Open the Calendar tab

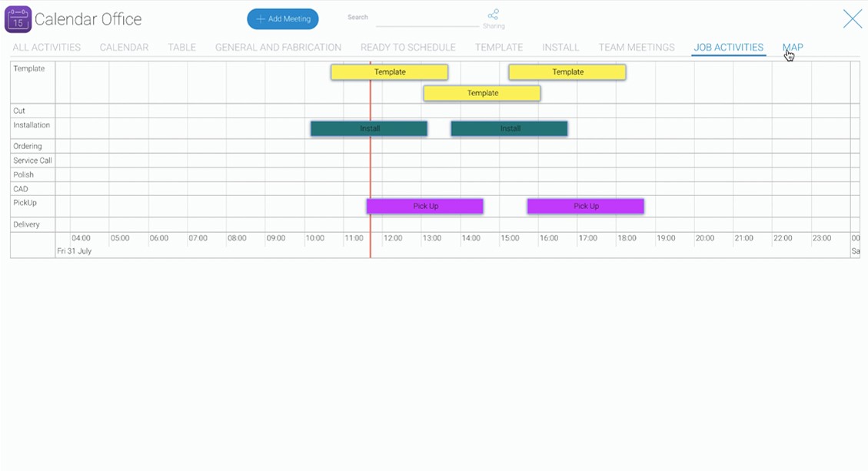[x=124, y=48]
